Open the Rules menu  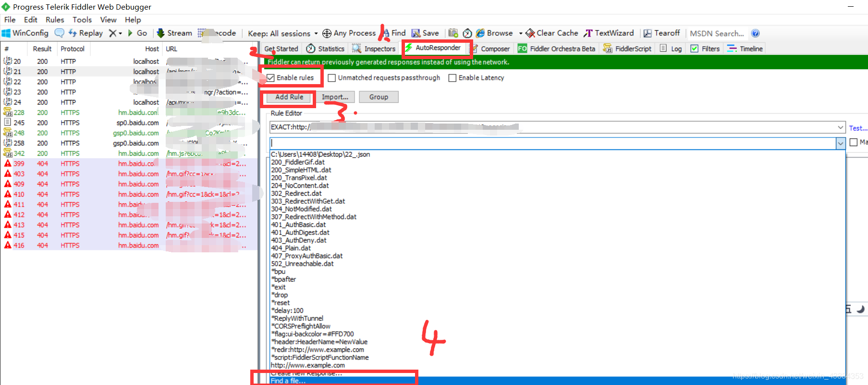[x=55, y=20]
